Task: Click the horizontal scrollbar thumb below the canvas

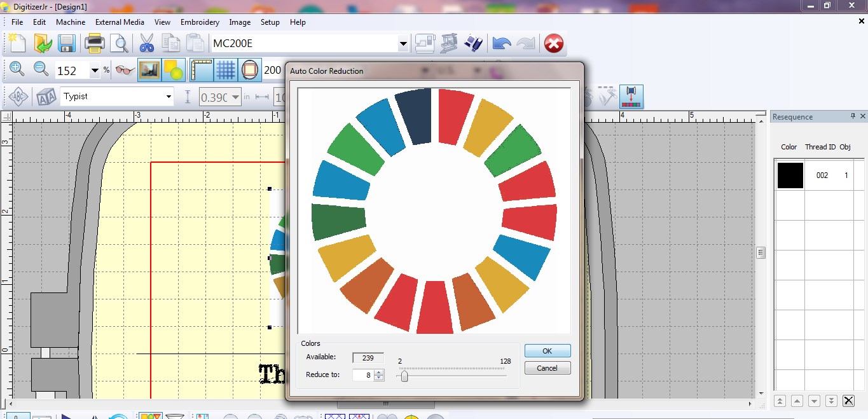Action: pos(385,404)
